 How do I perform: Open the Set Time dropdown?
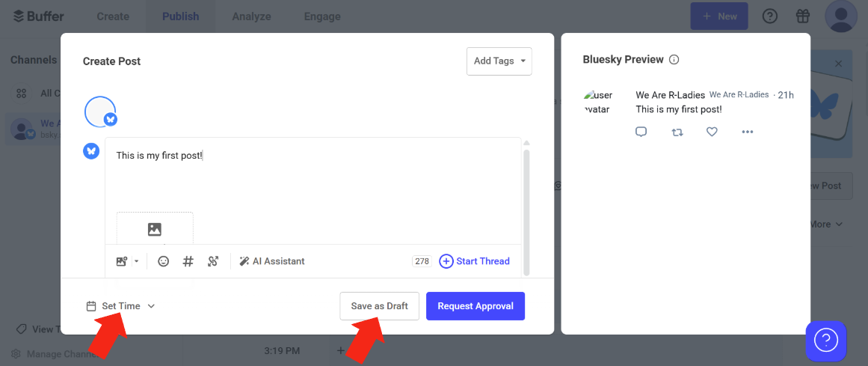click(121, 306)
